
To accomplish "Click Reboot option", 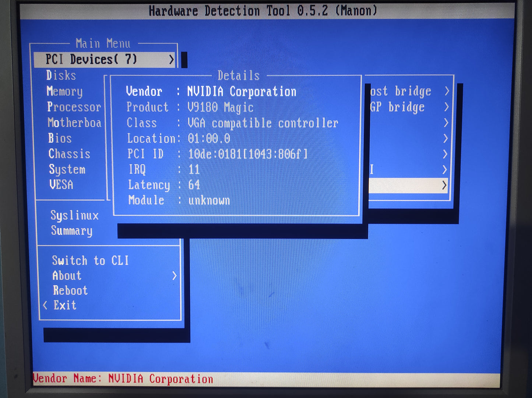I will (x=70, y=290).
